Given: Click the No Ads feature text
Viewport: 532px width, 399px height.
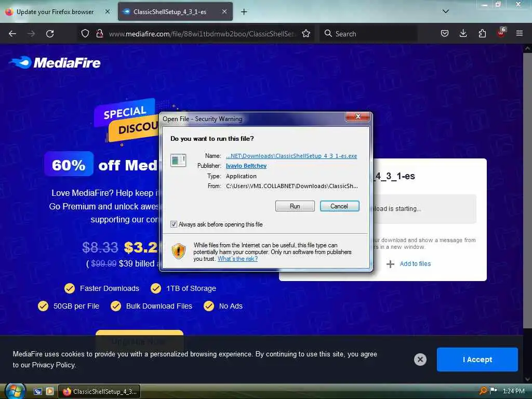Looking at the screenshot, I should [231, 306].
